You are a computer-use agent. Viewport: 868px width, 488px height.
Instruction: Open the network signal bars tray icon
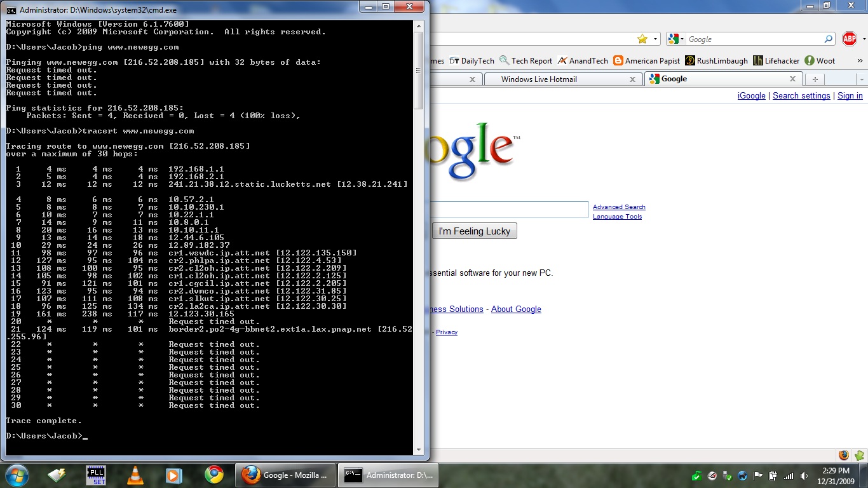point(789,476)
